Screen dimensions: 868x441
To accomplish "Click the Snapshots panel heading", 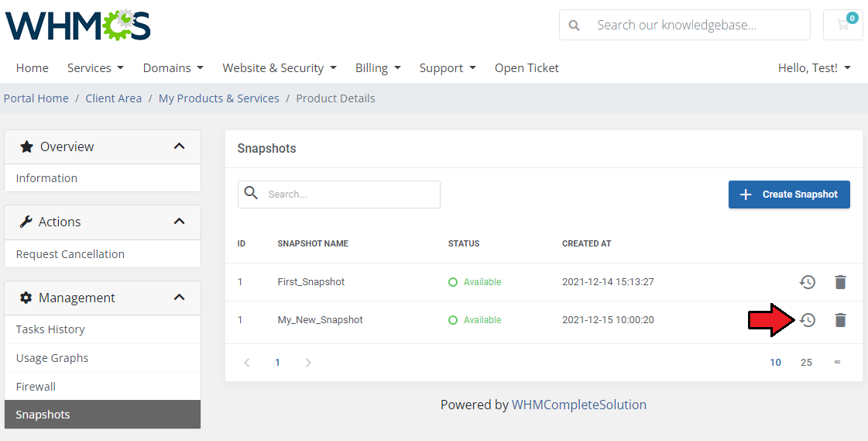I will [267, 149].
